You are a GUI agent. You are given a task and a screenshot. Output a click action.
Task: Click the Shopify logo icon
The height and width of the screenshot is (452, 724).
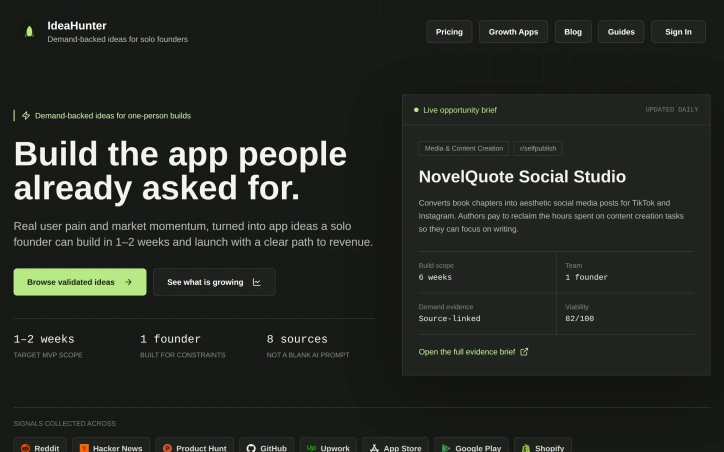click(526, 448)
